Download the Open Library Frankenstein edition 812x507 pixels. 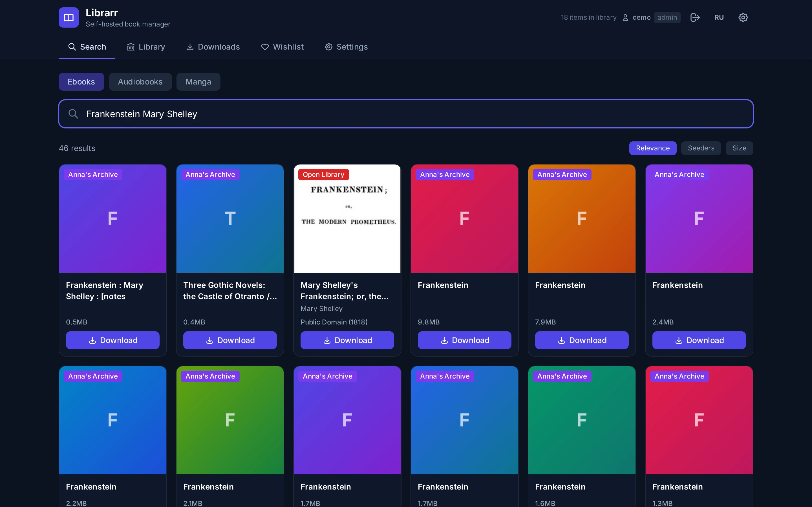click(347, 340)
